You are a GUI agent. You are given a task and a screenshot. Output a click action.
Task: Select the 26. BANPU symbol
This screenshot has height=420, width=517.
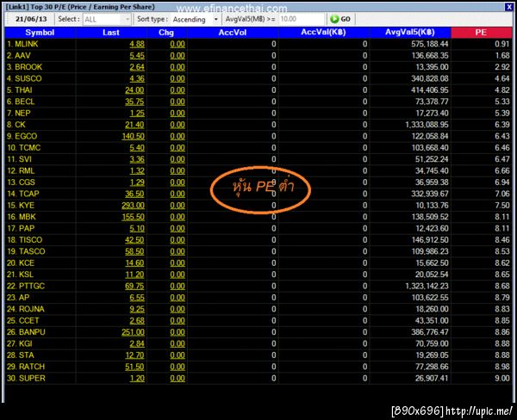click(26, 332)
